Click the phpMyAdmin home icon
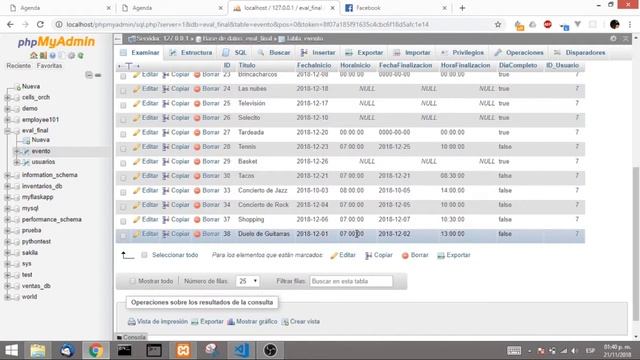 pos(33,56)
